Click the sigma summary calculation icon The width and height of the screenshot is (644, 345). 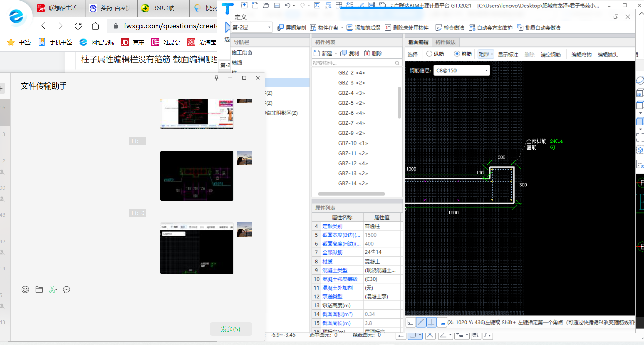point(317,5)
